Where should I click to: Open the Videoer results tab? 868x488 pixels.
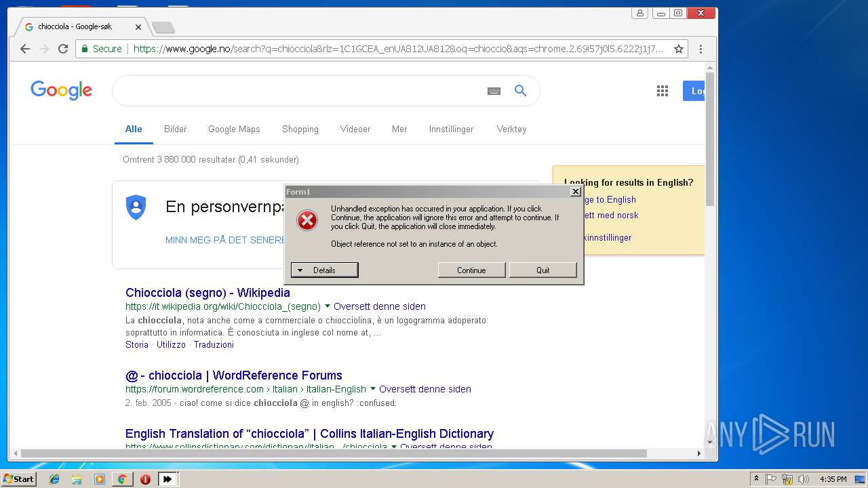[355, 129]
